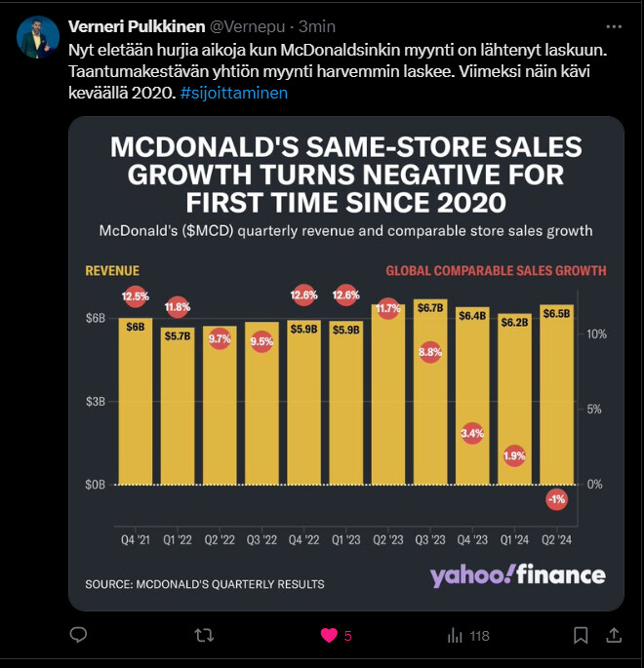Open tweet analytics bar chart icon
This screenshot has height=668, width=644.
(x=455, y=636)
